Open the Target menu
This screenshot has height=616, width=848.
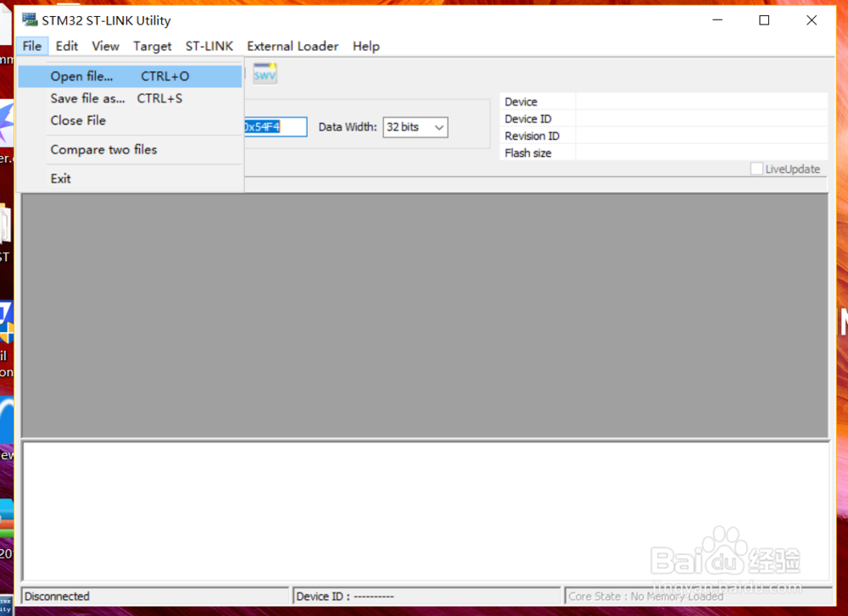click(153, 46)
